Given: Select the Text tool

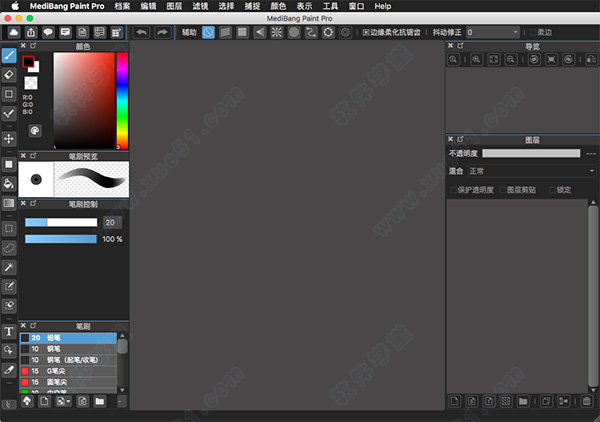Looking at the screenshot, I should 9,331.
